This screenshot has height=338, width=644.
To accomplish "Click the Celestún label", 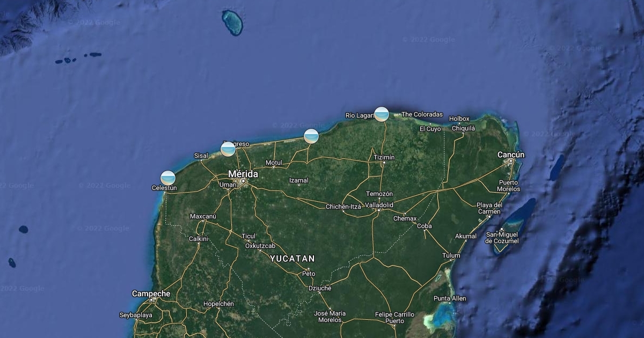I will (164, 188).
